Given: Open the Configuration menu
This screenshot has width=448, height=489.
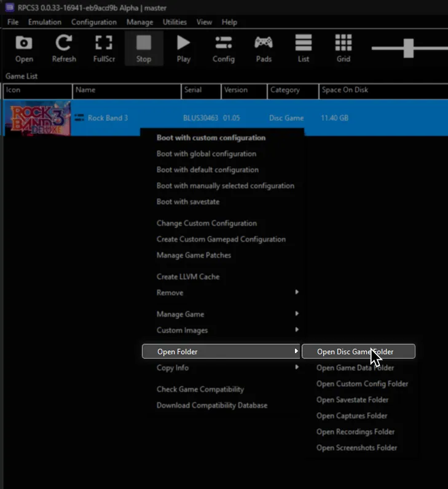Looking at the screenshot, I should [x=94, y=22].
